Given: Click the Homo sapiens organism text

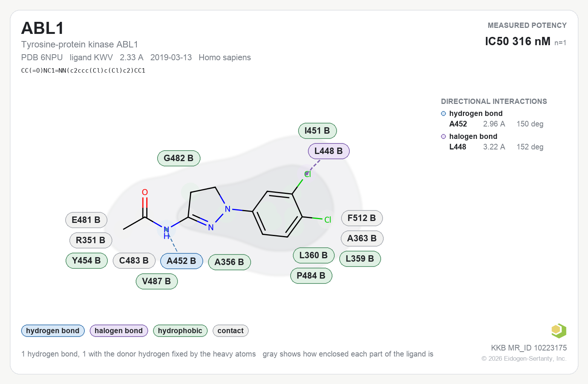Looking at the screenshot, I should click(225, 57).
